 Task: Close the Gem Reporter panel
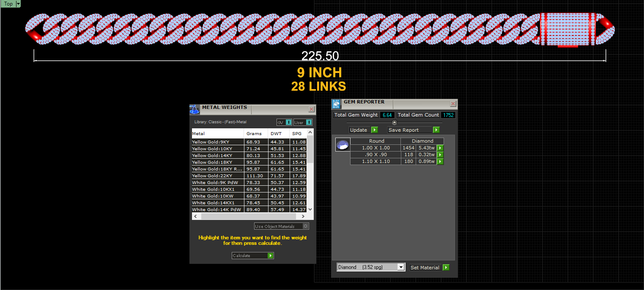453,104
